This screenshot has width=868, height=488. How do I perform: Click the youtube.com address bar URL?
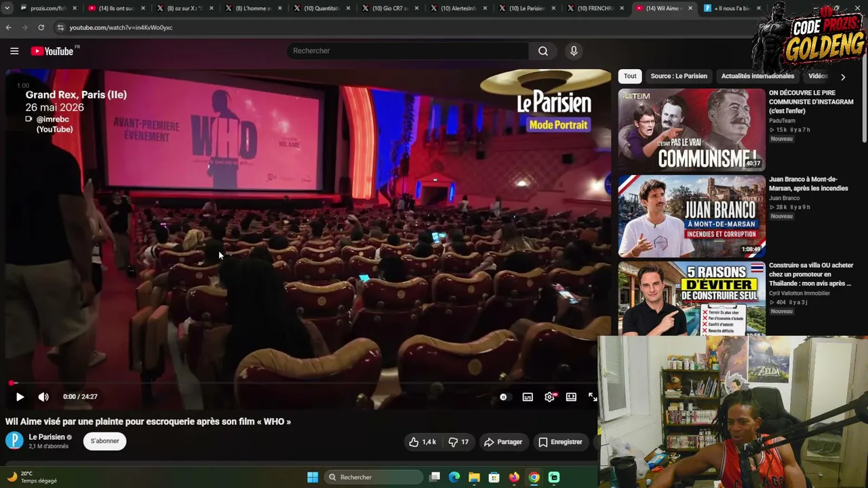121,28
